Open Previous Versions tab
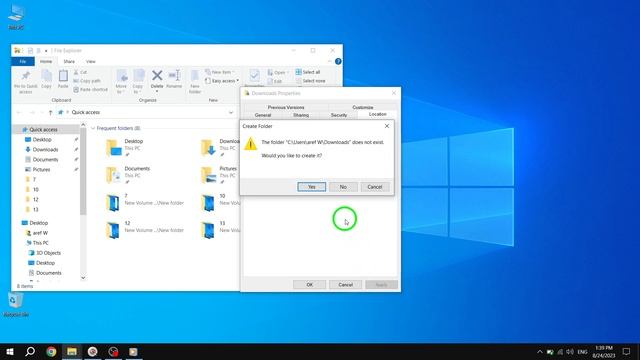The image size is (640, 360). click(286, 107)
